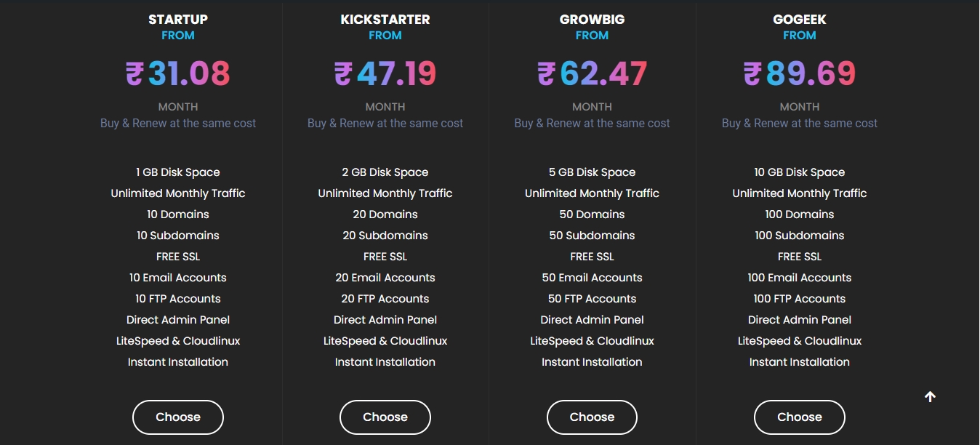Click the ₹62.47 price
This screenshot has height=445, width=980.
tap(592, 73)
